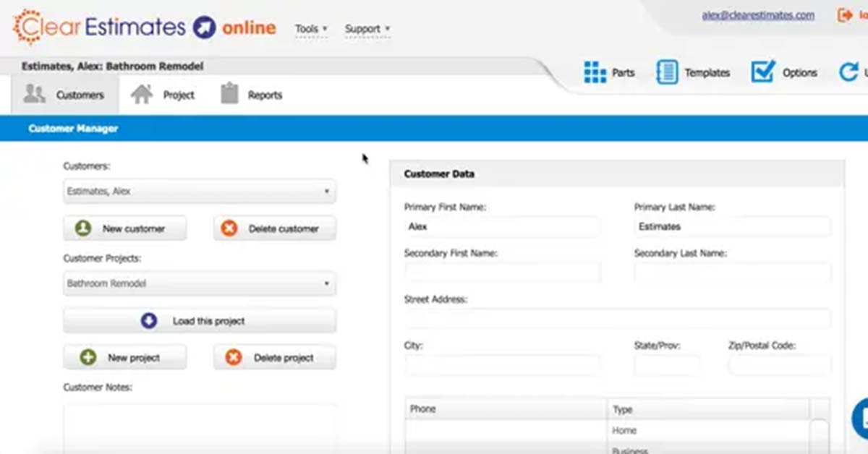Click the orange X icon on Delete customer
The width and height of the screenshot is (868, 454).
pos(229,228)
